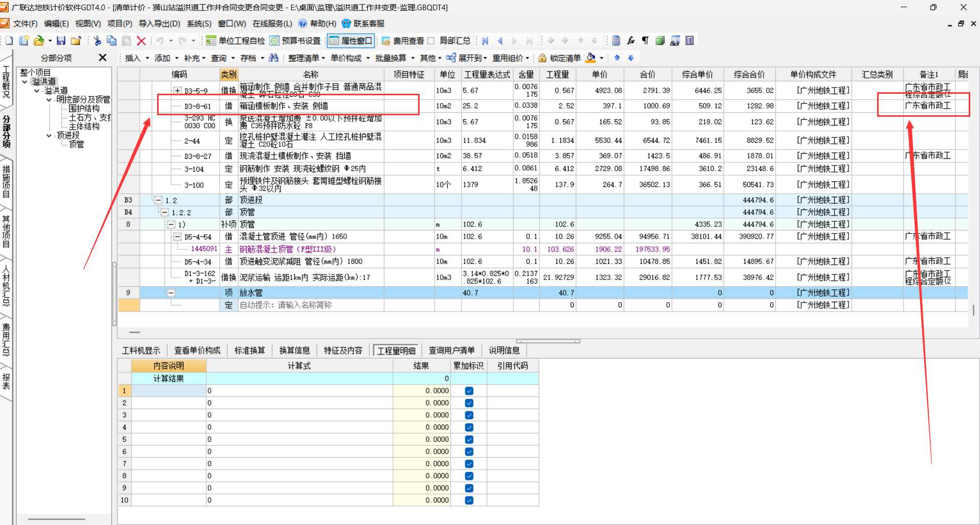Click the padlock icon of 锁定清单
Screen dimensions: 980x525
click(542, 58)
